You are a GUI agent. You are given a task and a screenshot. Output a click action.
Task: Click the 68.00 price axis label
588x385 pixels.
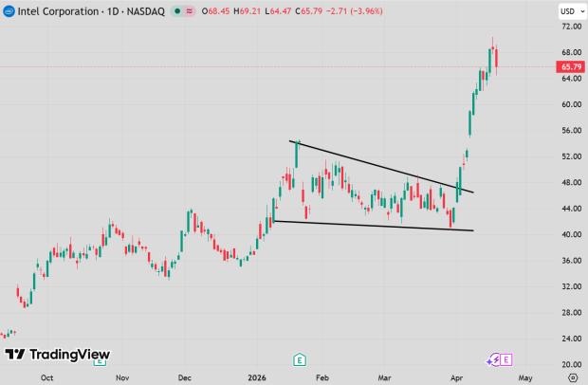[x=572, y=52]
